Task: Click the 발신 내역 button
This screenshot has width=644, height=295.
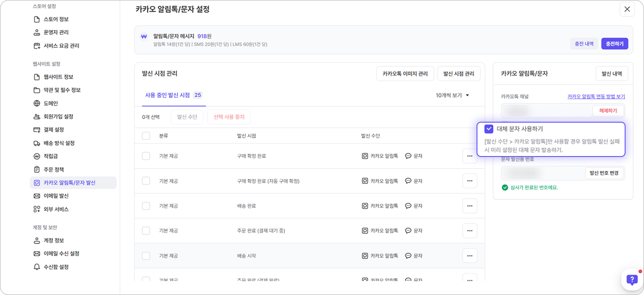Action: (612, 74)
